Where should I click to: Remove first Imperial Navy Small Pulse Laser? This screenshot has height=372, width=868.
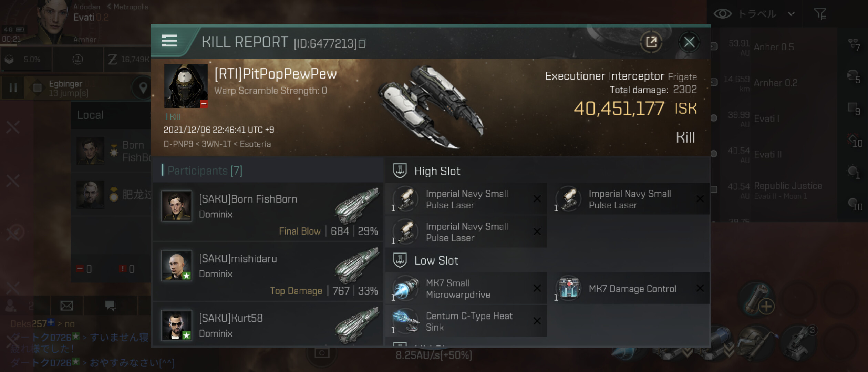click(x=537, y=199)
